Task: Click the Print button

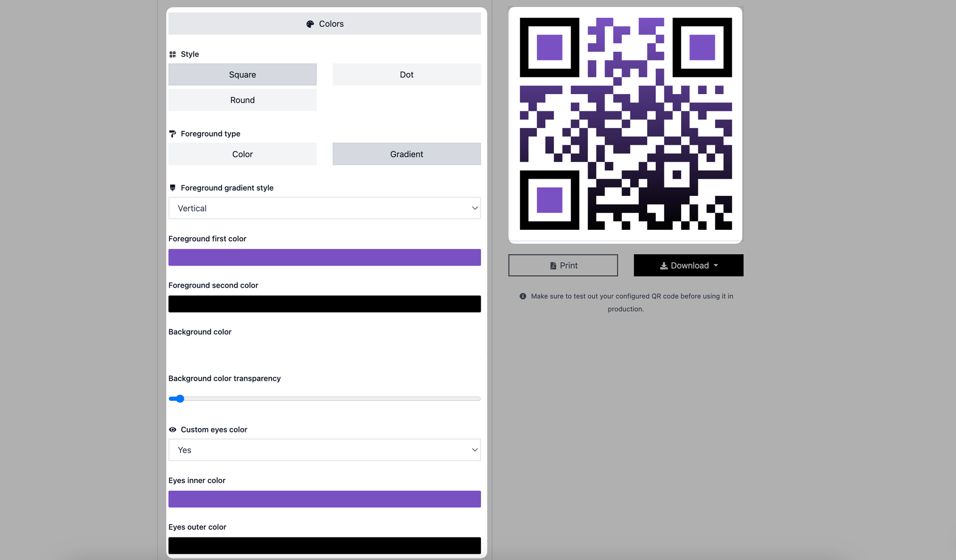Action: pos(563,265)
